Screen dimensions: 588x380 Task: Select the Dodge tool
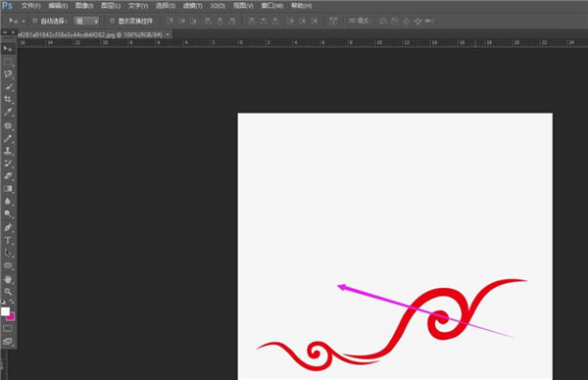[8, 214]
